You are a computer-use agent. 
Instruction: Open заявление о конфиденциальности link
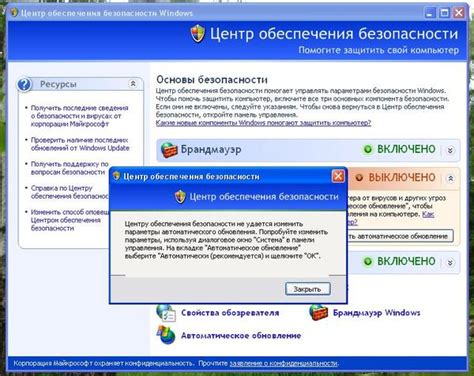point(284,363)
